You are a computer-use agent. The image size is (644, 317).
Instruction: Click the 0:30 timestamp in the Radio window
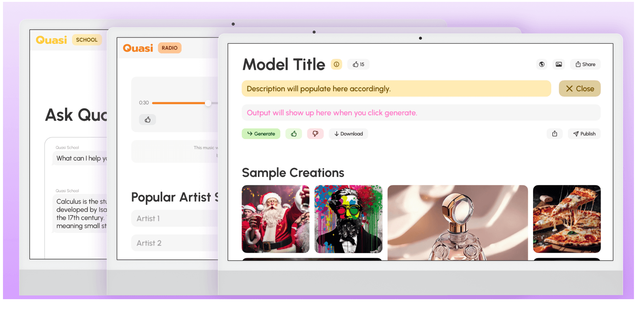(144, 103)
